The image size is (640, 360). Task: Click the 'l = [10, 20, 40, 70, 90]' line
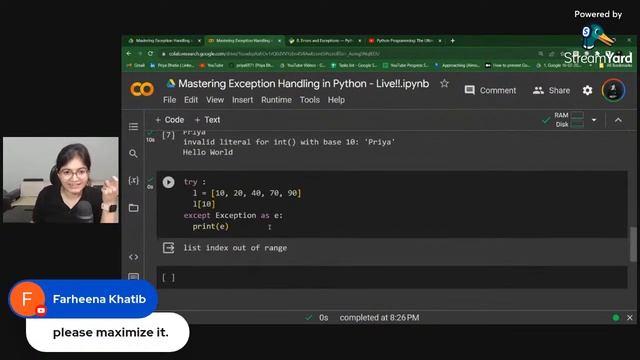tap(247, 193)
